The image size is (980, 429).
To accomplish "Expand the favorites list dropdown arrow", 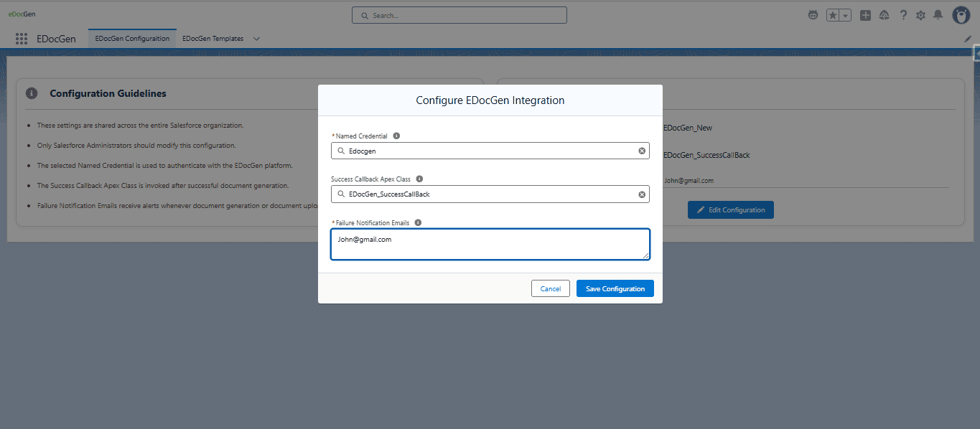I will click(x=846, y=15).
